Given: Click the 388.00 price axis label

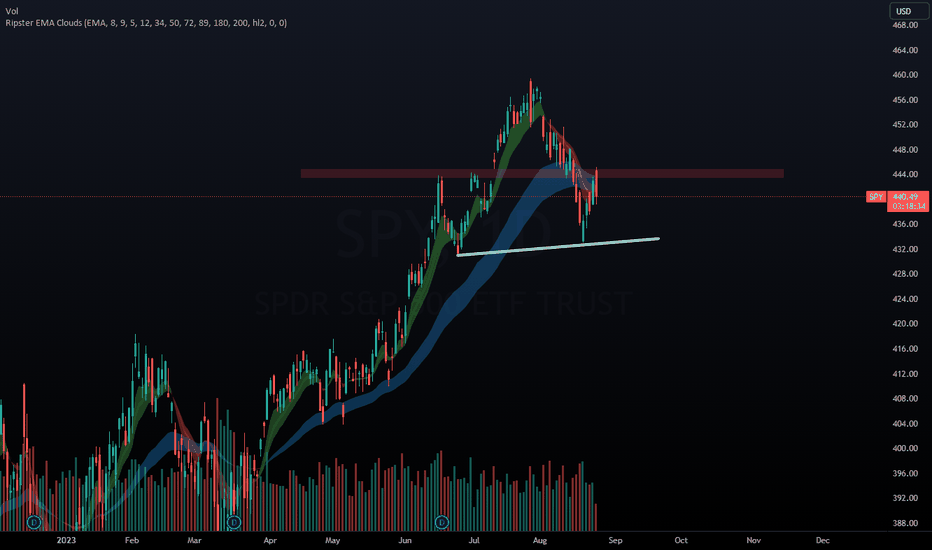Looking at the screenshot, I should 905,523.
